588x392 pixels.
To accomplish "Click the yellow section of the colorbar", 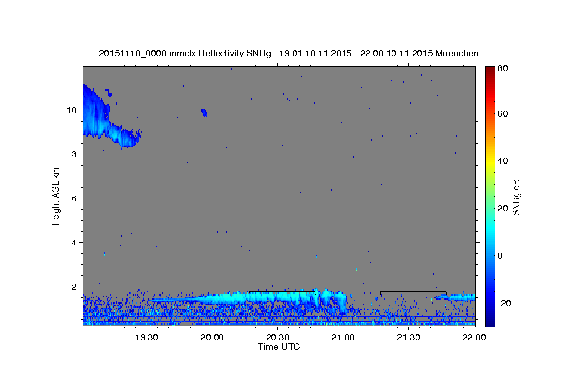I will click(490, 162).
